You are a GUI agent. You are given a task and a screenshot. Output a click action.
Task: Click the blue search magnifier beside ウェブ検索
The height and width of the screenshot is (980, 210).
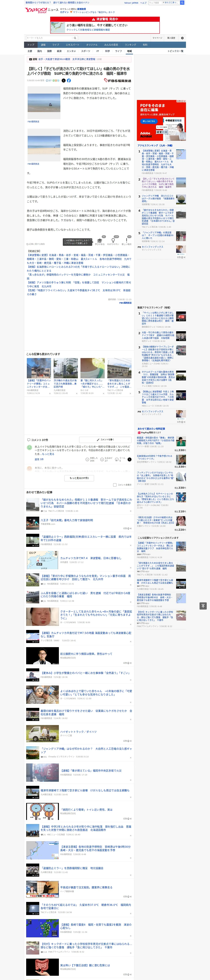click(x=182, y=3)
